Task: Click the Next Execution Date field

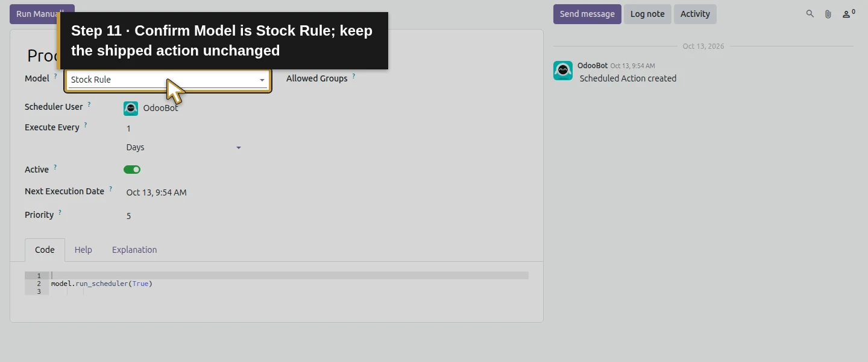Action: tap(184, 192)
